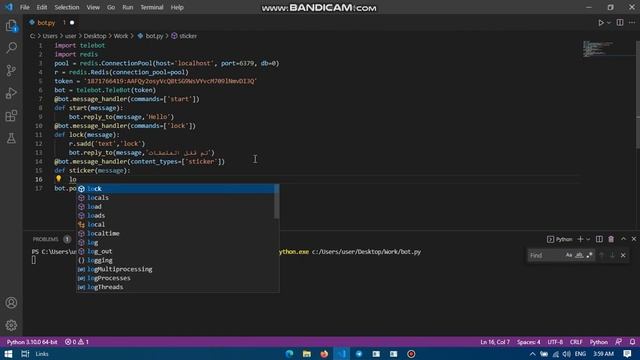Open the notifications bell in the status bar

(632, 342)
